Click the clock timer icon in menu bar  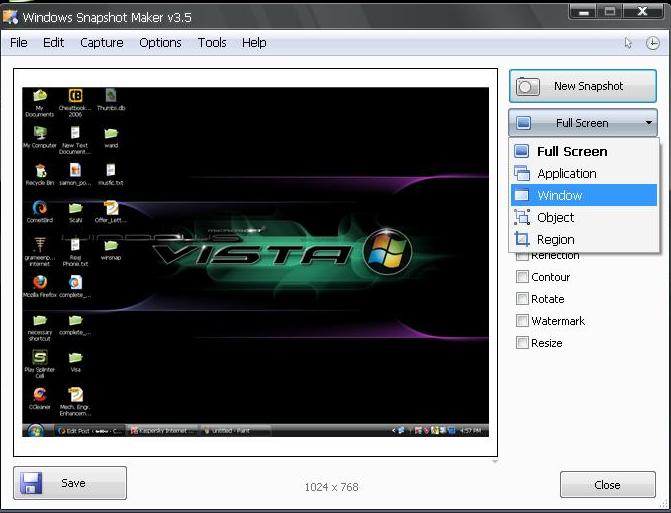pyautogui.click(x=652, y=43)
